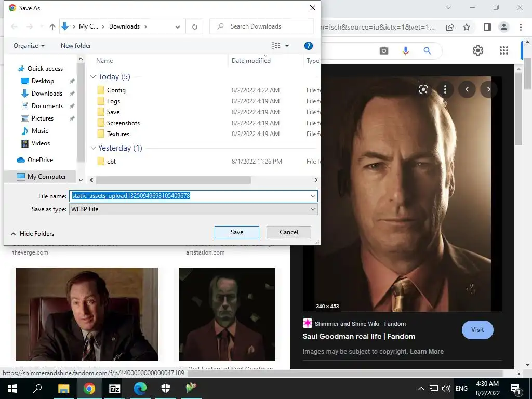Select Desktop in navigation pane
Image resolution: width=532 pixels, height=399 pixels.
tap(38, 81)
